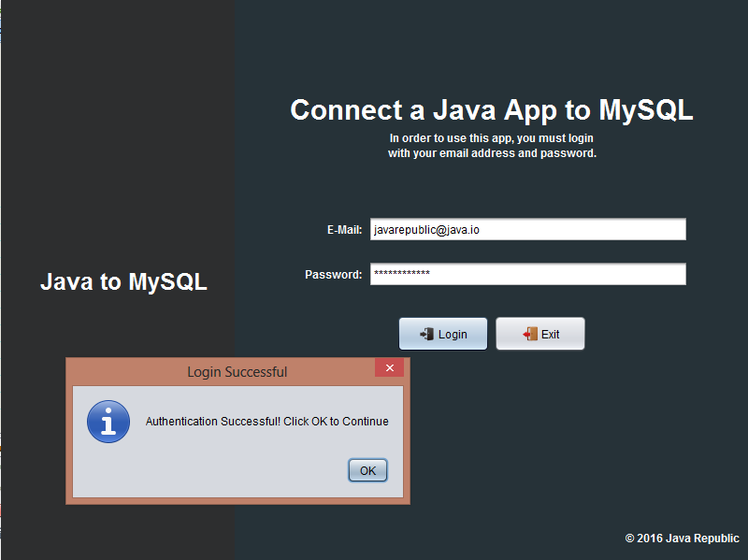The width and height of the screenshot is (748, 560).
Task: Close the Login Successful dialog
Action: tap(390, 367)
